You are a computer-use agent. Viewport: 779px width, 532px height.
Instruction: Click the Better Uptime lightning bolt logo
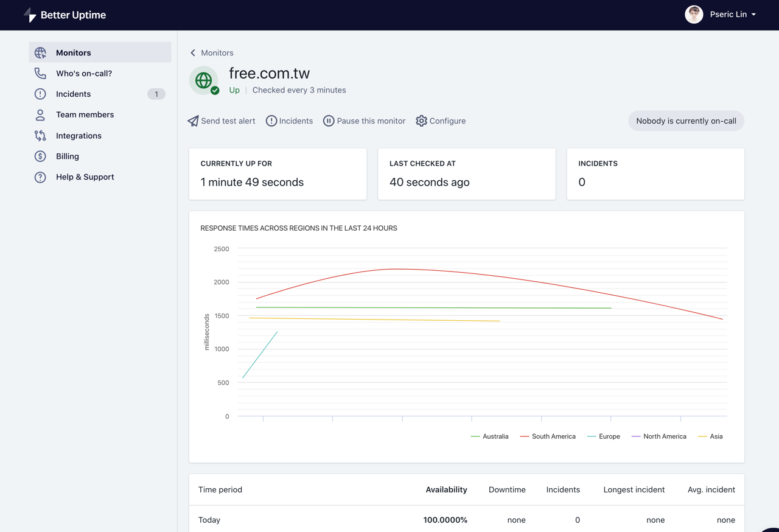[x=30, y=15]
